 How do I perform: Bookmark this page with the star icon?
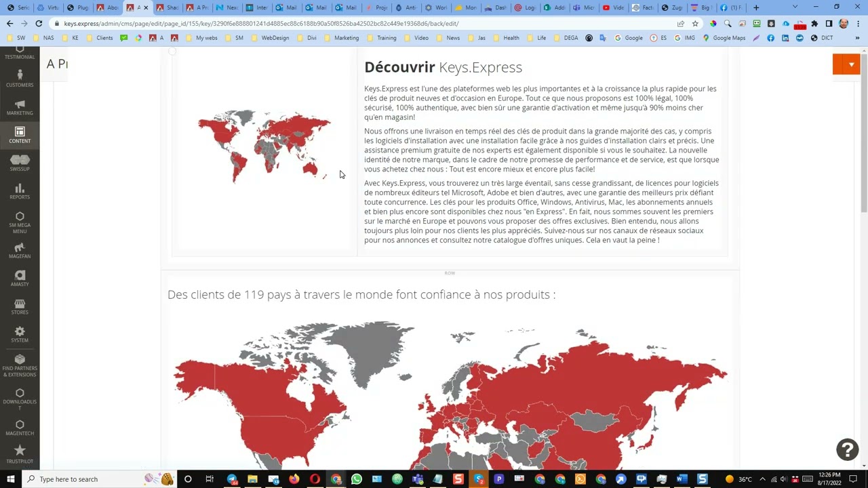pos(695,23)
